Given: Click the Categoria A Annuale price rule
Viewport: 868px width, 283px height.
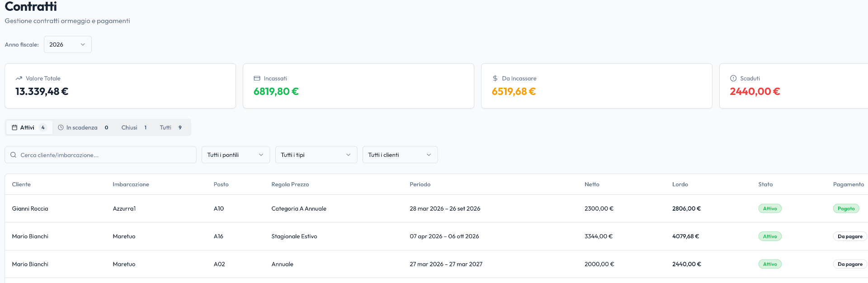Looking at the screenshot, I should tap(299, 208).
